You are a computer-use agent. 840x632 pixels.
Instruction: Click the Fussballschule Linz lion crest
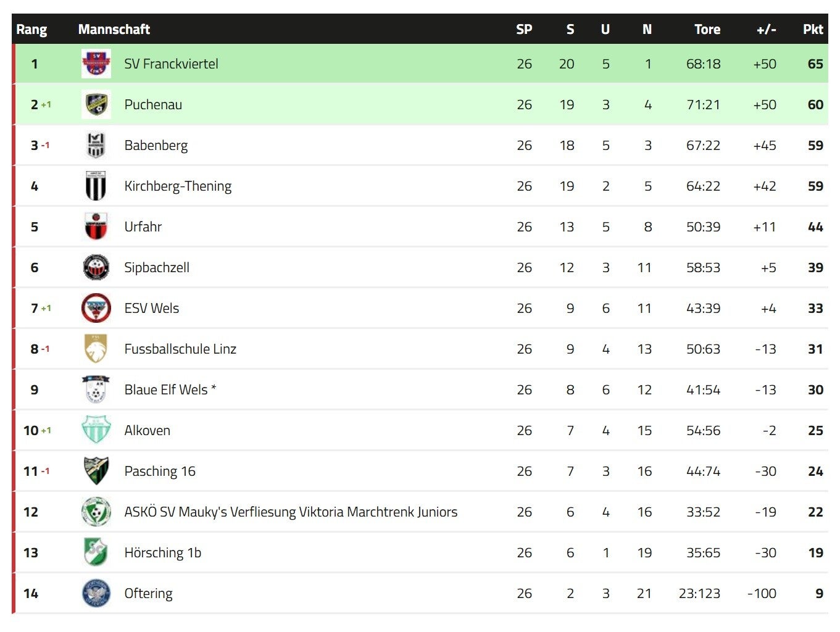tap(96, 349)
